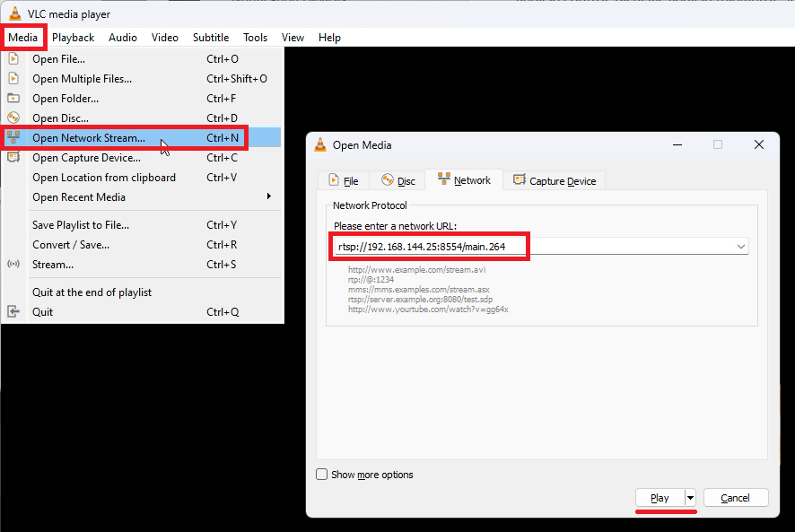The width and height of the screenshot is (795, 532).
Task: Select Convert / Save menu entry
Action: pyautogui.click(x=71, y=245)
